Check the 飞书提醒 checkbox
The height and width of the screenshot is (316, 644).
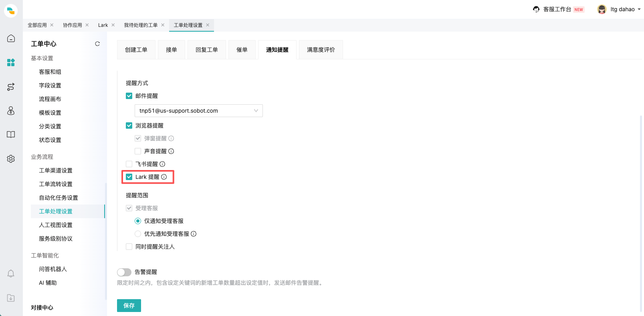[129, 164]
